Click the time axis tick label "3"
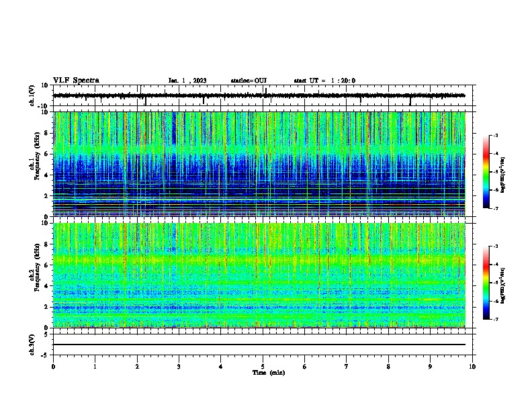Screen dimensions: 532x411 click(x=179, y=367)
